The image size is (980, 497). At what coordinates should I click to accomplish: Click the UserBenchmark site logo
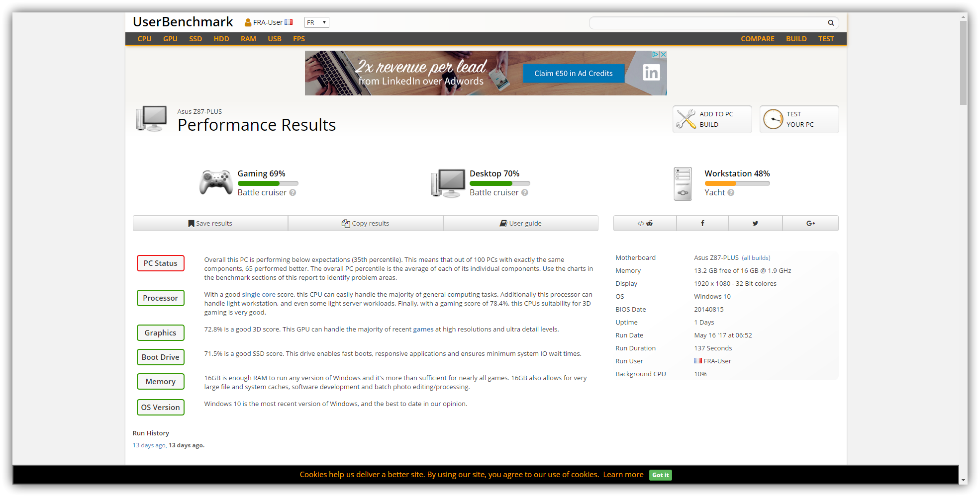pos(183,22)
